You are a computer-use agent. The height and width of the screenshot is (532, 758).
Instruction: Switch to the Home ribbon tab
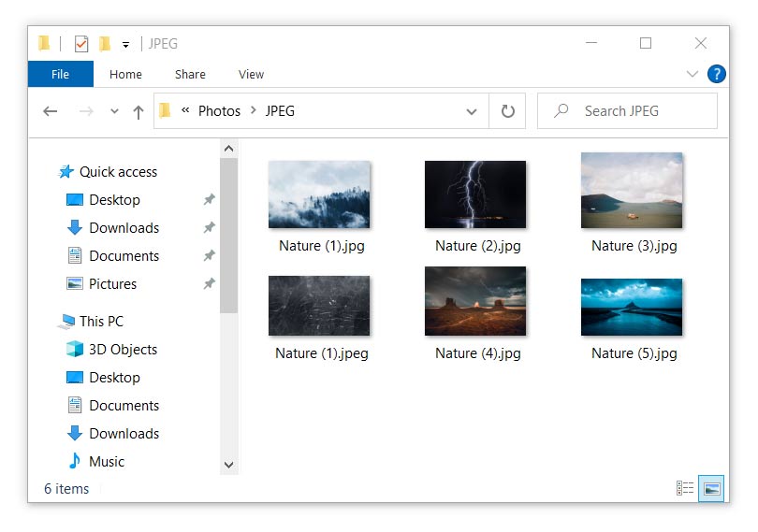[x=125, y=75]
